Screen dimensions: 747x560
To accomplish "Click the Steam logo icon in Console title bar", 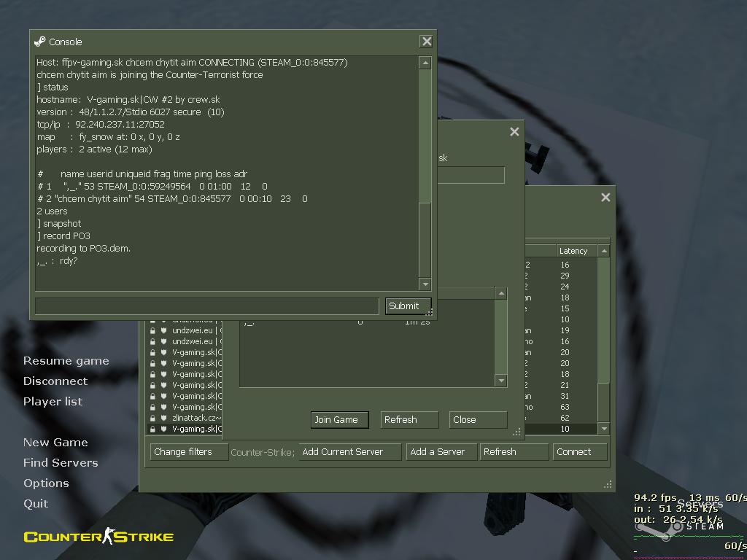I will click(x=40, y=42).
